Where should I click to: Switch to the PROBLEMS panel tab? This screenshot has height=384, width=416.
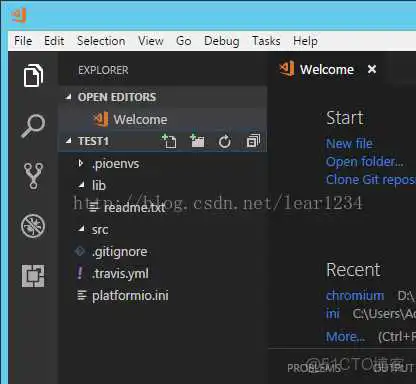pyautogui.click(x=314, y=368)
